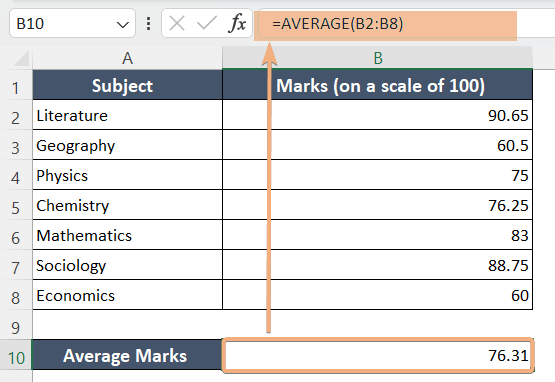Click the Average Marks label cell
555x382 pixels.
coord(127,355)
